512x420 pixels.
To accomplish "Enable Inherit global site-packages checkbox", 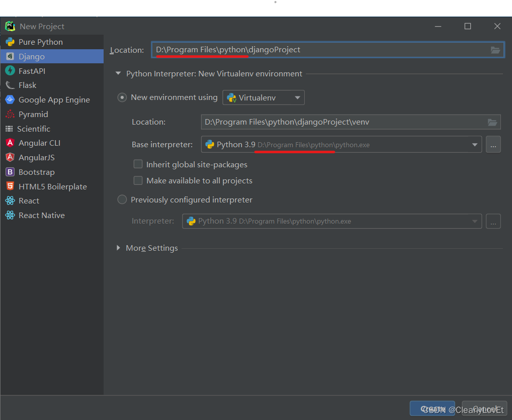I will [138, 164].
